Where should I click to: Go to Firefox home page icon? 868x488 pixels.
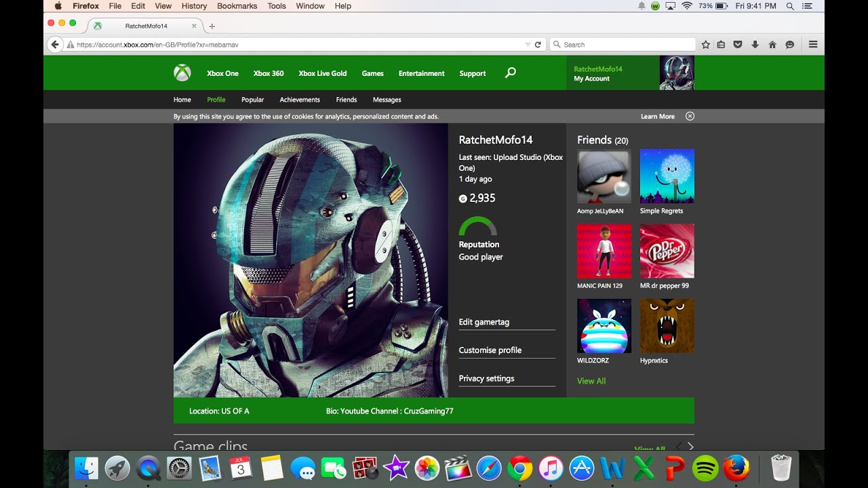[x=772, y=45]
